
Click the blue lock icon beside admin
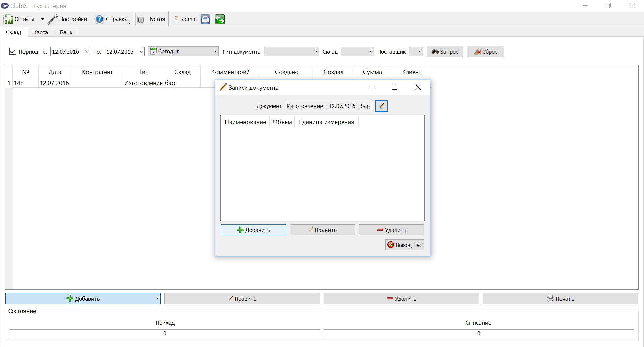click(x=205, y=19)
